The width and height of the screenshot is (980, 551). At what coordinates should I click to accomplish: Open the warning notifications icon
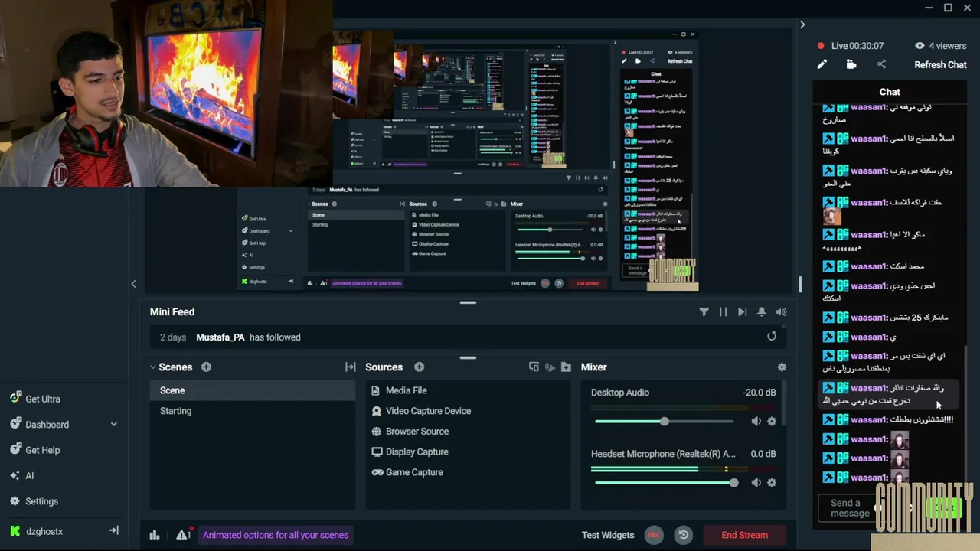pos(183,535)
